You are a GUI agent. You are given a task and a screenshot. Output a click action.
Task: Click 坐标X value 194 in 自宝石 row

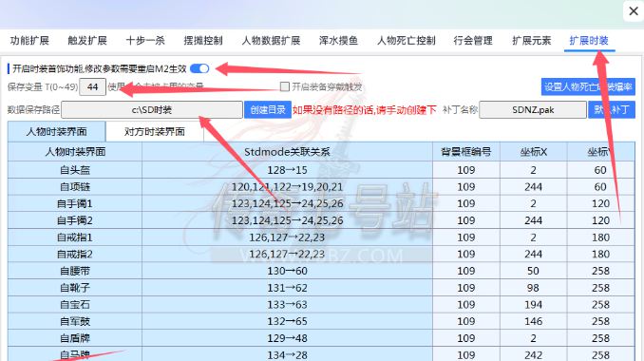click(534, 304)
